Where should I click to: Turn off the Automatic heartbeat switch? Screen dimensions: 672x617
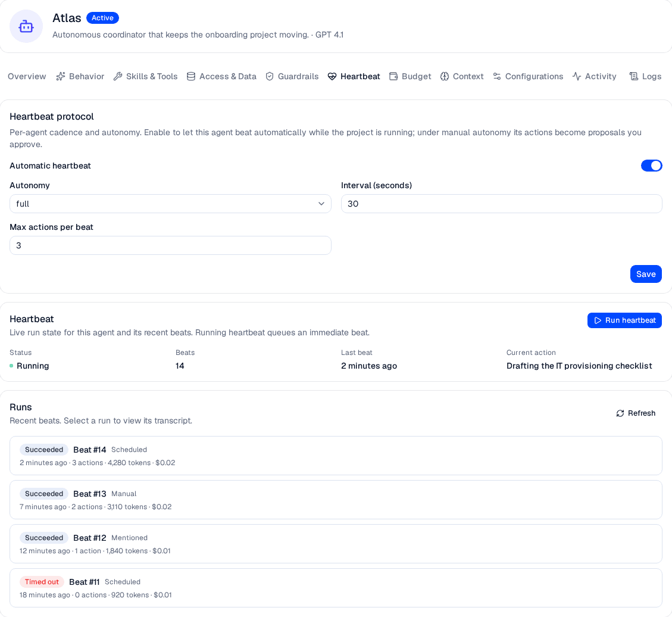pos(651,166)
